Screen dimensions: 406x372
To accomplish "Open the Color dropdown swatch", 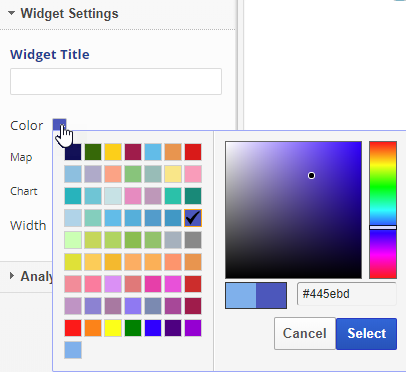I will [x=59, y=125].
